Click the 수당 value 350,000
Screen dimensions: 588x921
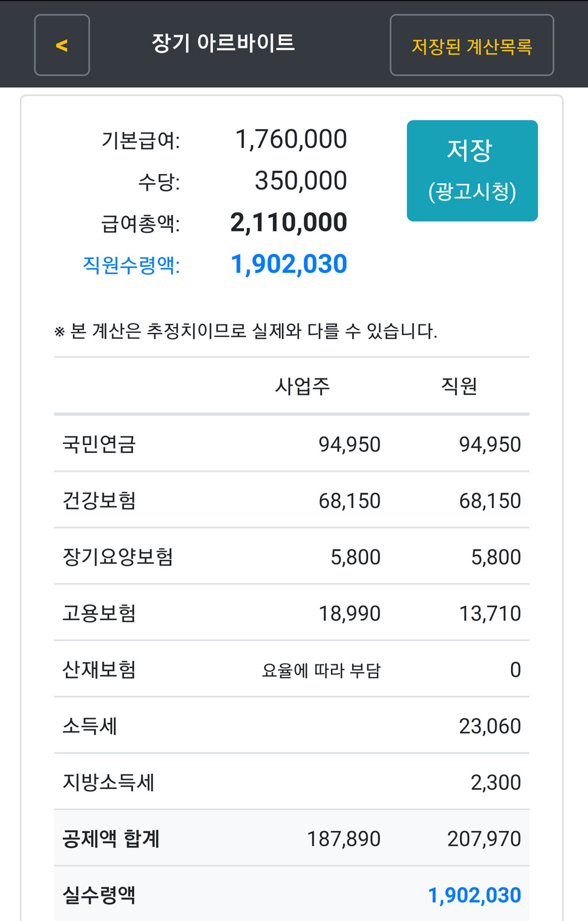tap(300, 181)
